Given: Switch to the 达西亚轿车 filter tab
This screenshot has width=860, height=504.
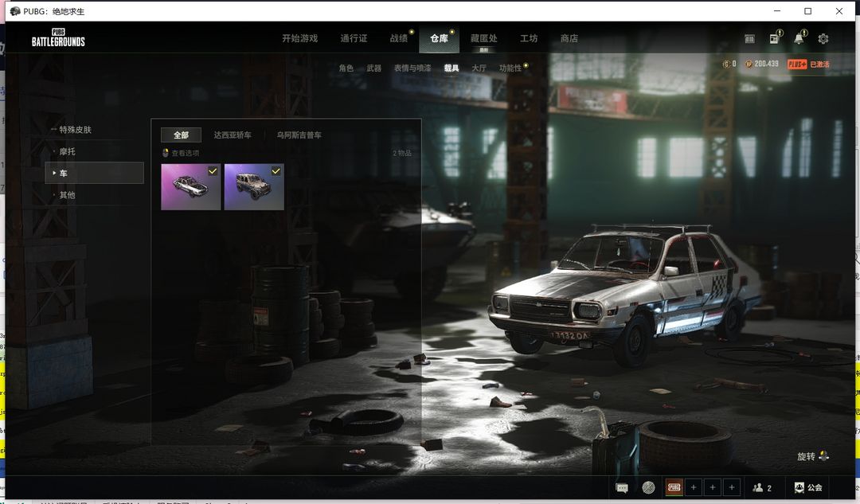Looking at the screenshot, I should point(233,135).
